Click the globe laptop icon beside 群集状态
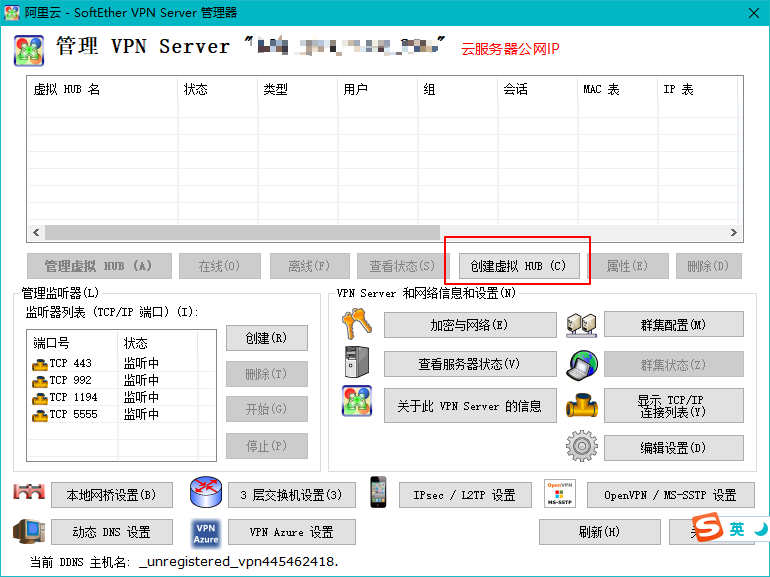This screenshot has width=770, height=577. (x=582, y=364)
